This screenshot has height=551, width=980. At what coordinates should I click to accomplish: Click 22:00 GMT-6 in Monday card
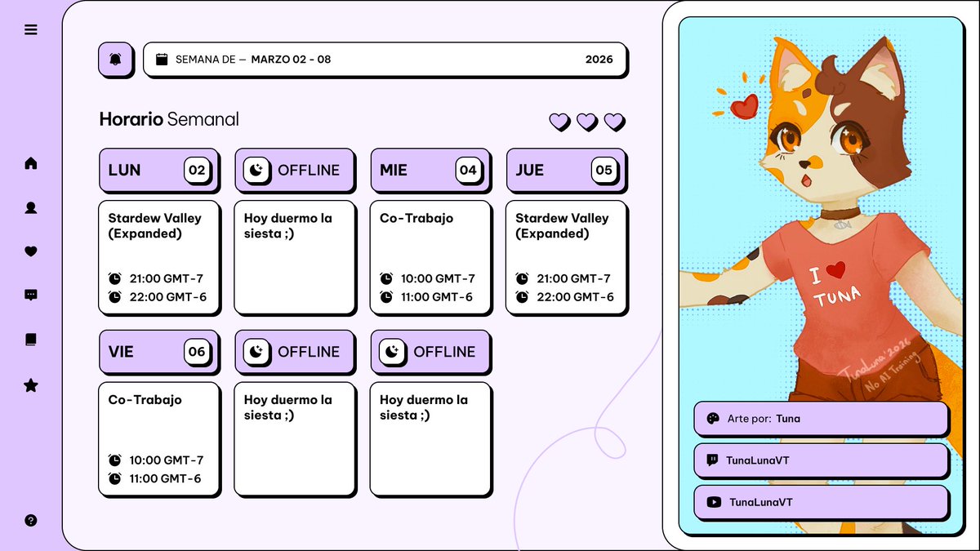(x=167, y=297)
